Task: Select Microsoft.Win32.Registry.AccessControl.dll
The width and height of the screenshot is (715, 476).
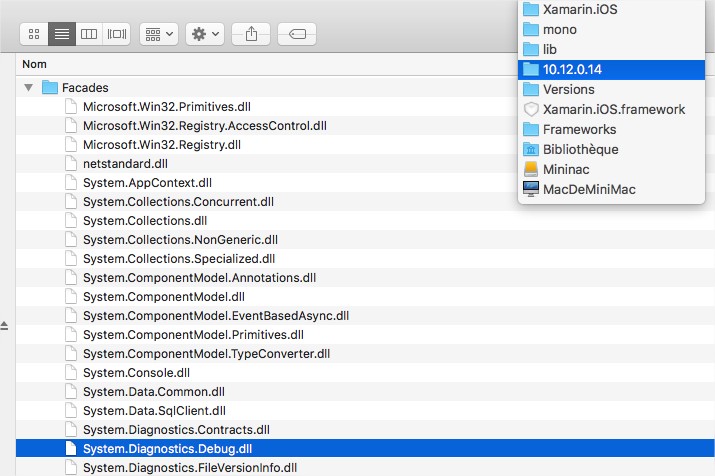Action: point(205,126)
